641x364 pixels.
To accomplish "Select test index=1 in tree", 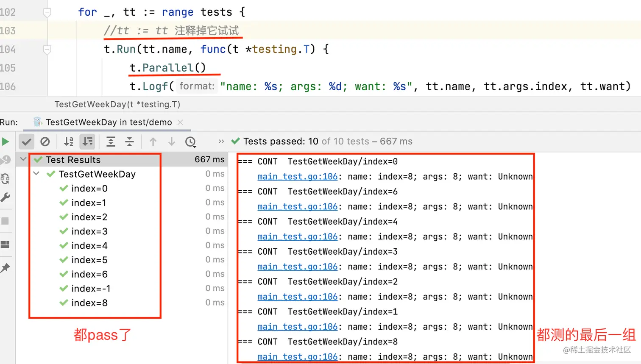I will (x=89, y=203).
